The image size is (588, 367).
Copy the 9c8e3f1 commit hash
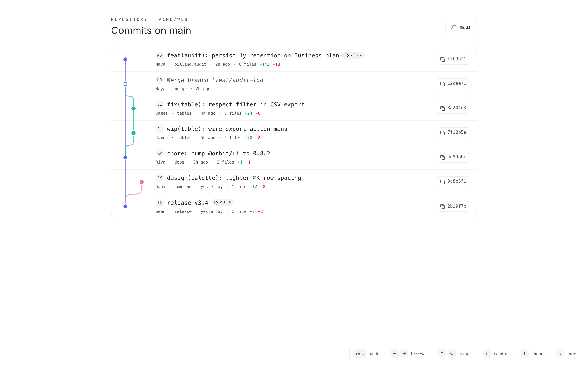[453, 181]
